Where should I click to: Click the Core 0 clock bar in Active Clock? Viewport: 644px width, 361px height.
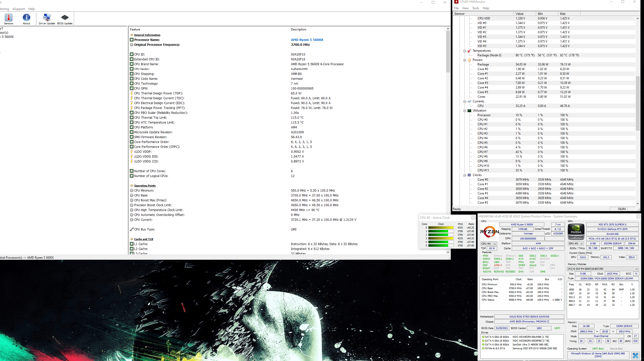tap(441, 228)
